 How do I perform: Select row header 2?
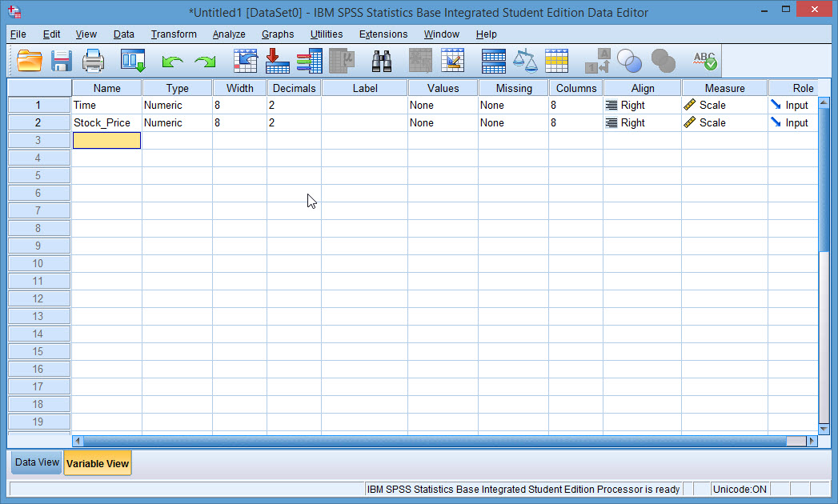(x=38, y=123)
